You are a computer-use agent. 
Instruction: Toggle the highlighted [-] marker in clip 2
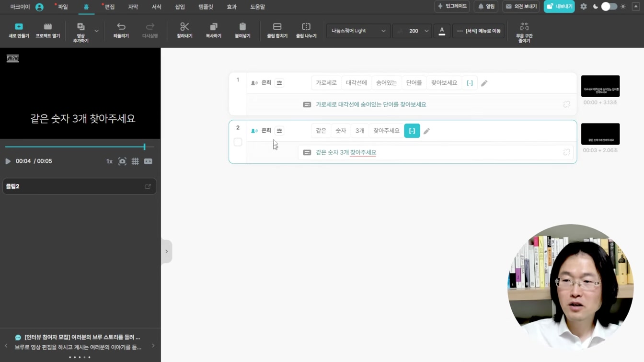pos(412,131)
